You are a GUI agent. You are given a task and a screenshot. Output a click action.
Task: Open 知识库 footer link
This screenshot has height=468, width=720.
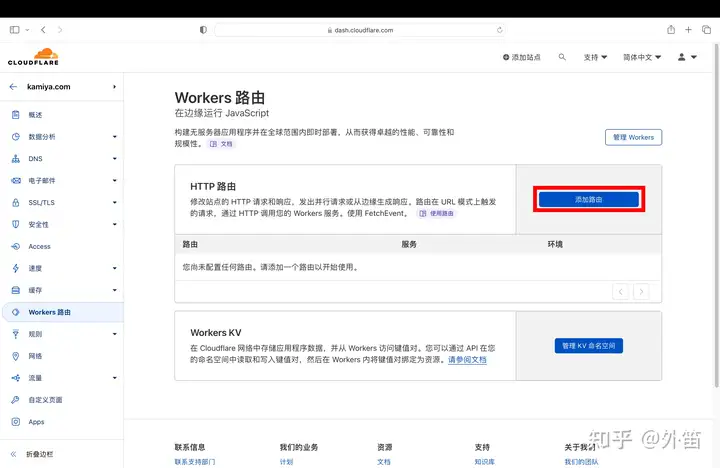pos(484,462)
